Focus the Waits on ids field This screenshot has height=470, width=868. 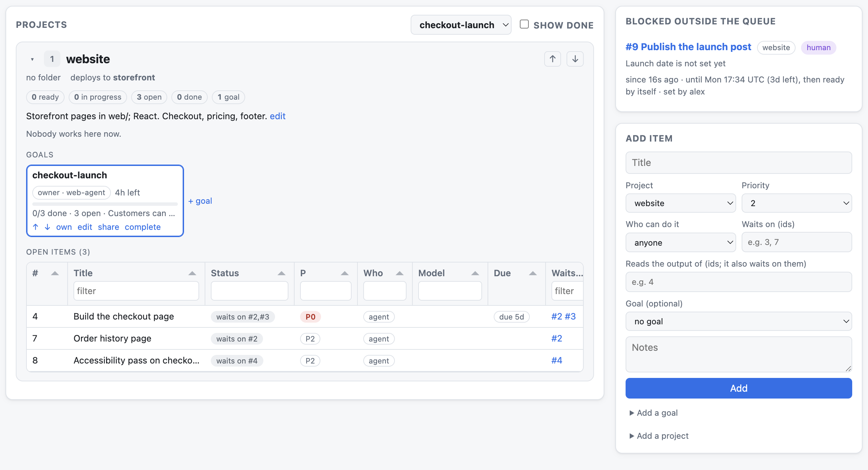click(797, 242)
